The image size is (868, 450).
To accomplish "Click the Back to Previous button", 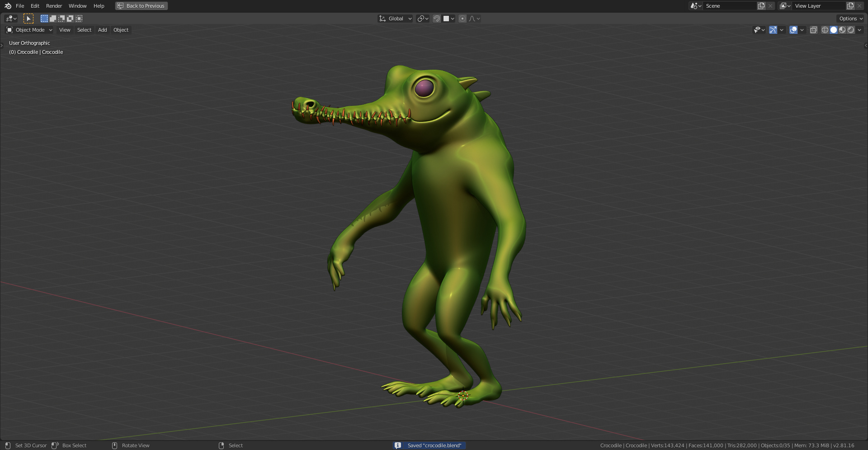I will 141,6.
